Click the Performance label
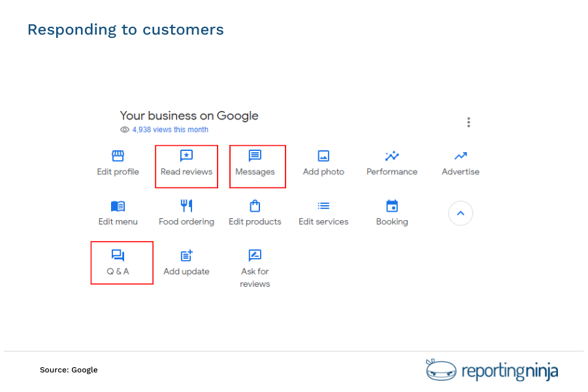This screenshot has height=392, width=588. (x=392, y=171)
